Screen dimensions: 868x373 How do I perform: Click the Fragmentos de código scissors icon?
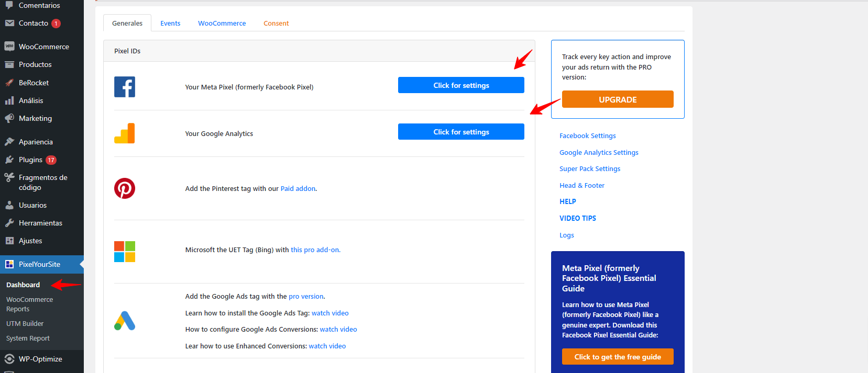point(9,177)
